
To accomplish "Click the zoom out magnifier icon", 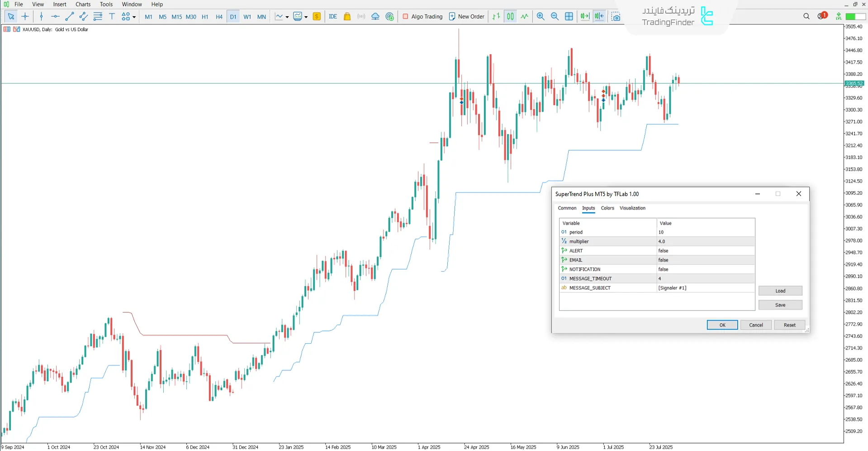I will 555,17.
